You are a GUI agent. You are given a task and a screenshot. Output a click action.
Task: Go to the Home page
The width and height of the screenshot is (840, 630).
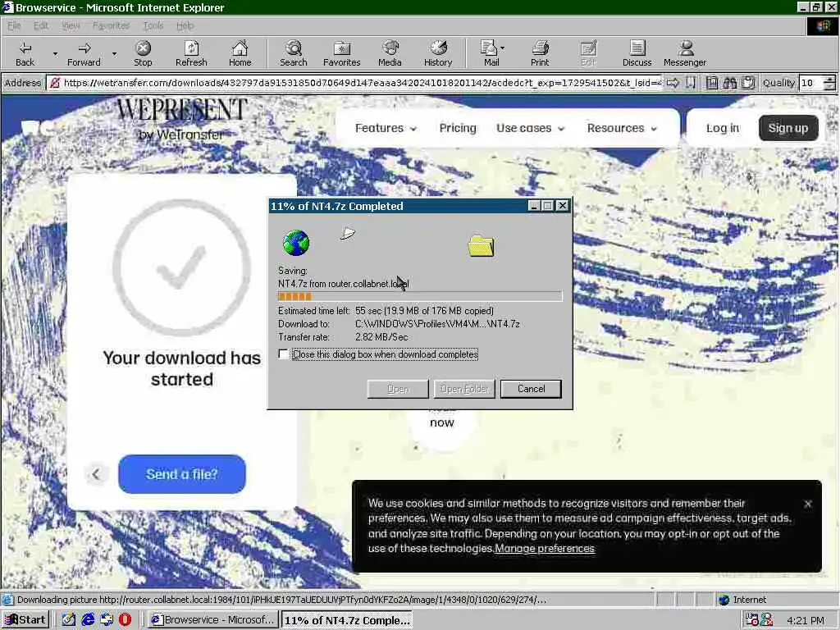tap(240, 53)
